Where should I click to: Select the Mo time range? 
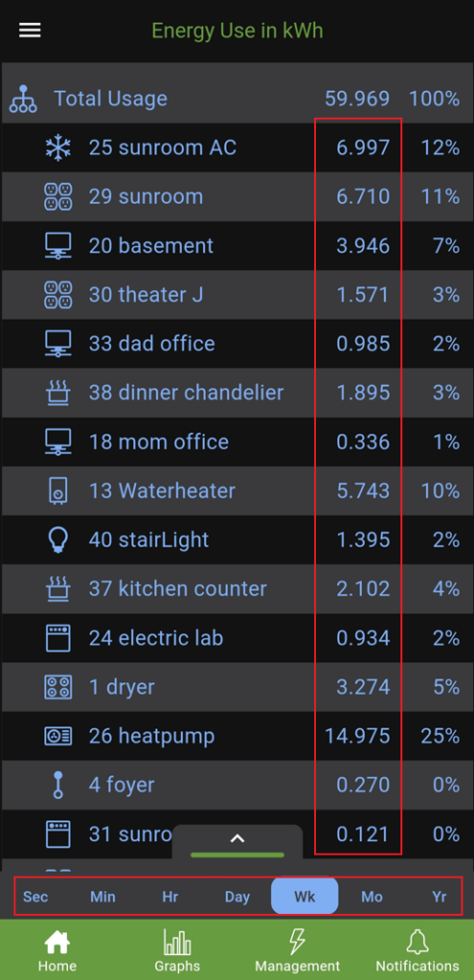pyautogui.click(x=372, y=897)
